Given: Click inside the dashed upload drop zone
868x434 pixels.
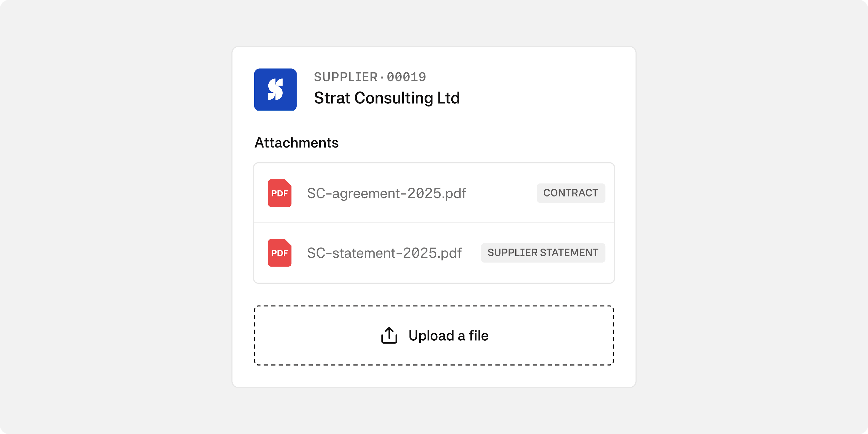Looking at the screenshot, I should click(x=434, y=336).
